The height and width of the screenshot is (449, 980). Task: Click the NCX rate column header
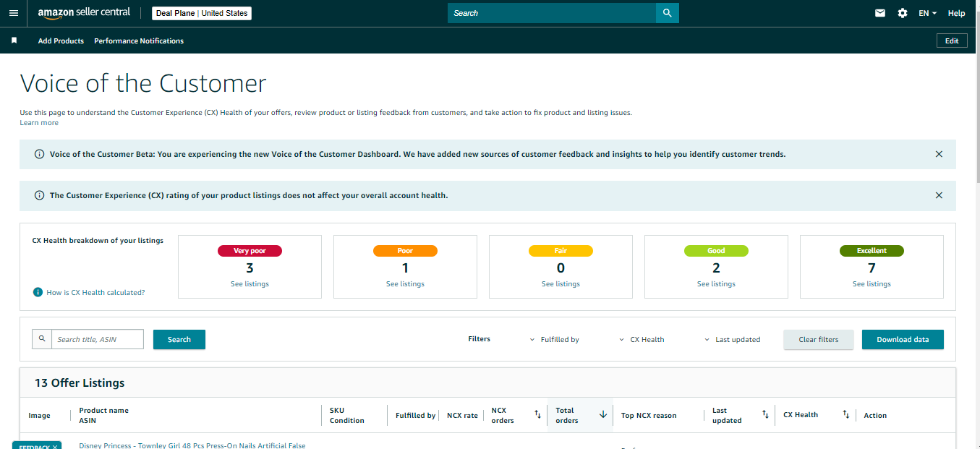[462, 415]
